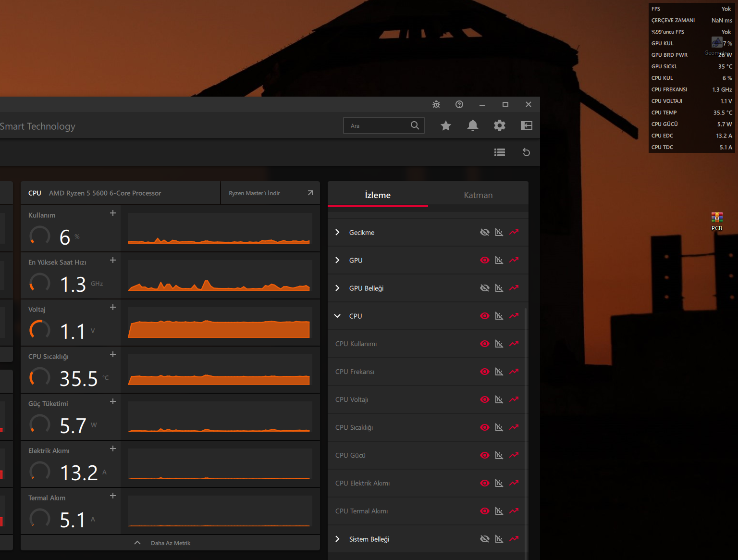Add Kullanım metric with plus icon
The width and height of the screenshot is (738, 560).
pos(113,213)
